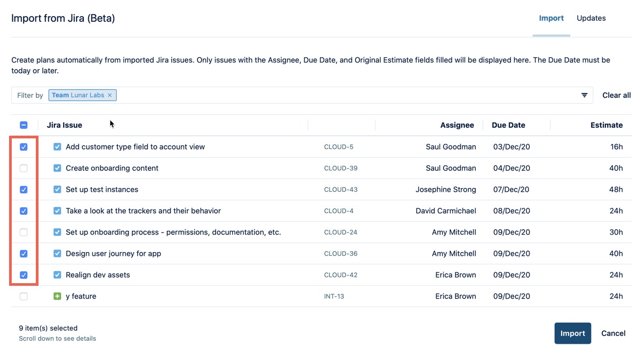Click Clear all filters link
This screenshot has width=644, height=359.
pyautogui.click(x=616, y=95)
